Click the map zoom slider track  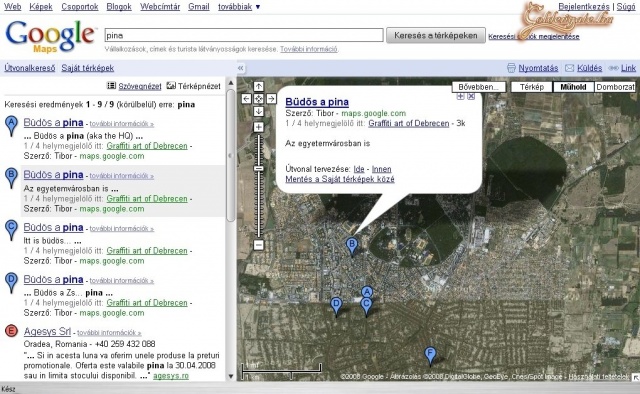pos(258,186)
